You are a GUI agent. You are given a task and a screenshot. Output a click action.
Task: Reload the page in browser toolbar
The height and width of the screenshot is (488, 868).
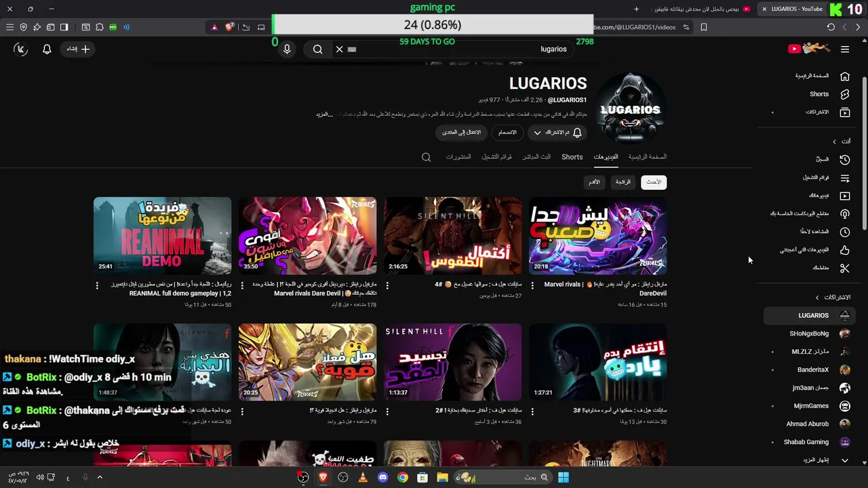pos(831,27)
